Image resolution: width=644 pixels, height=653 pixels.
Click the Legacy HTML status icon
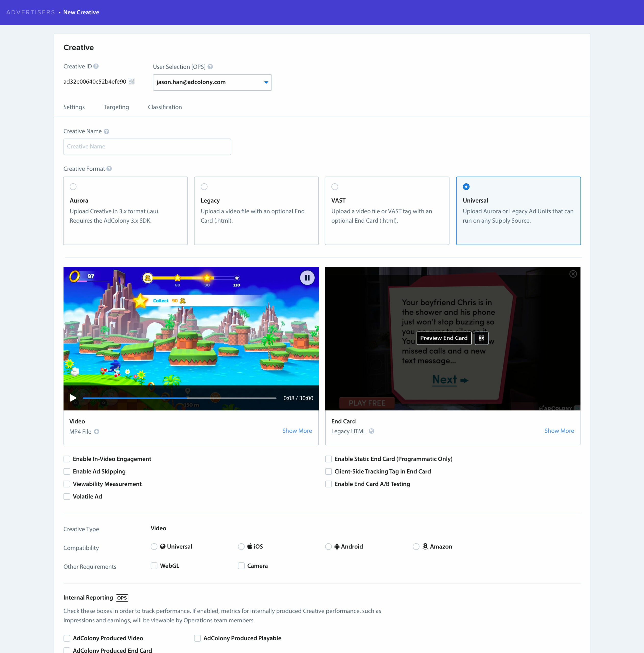(x=371, y=431)
